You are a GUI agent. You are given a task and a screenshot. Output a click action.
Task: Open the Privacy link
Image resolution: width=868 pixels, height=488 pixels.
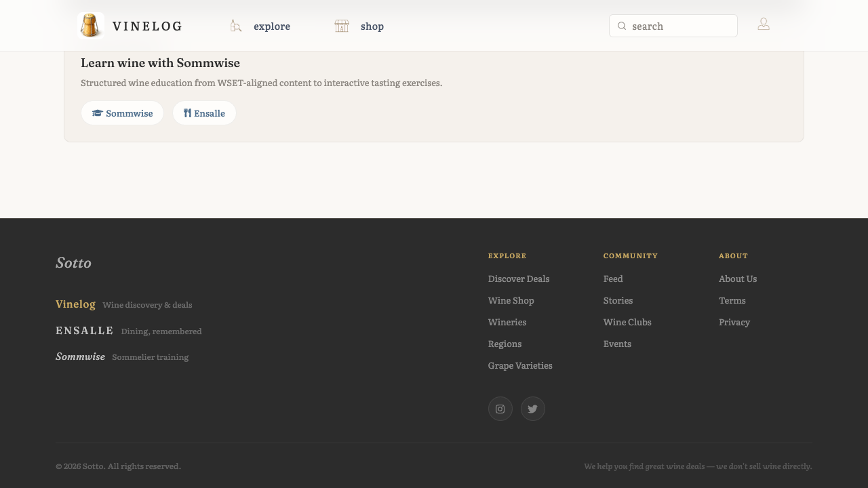734,322
